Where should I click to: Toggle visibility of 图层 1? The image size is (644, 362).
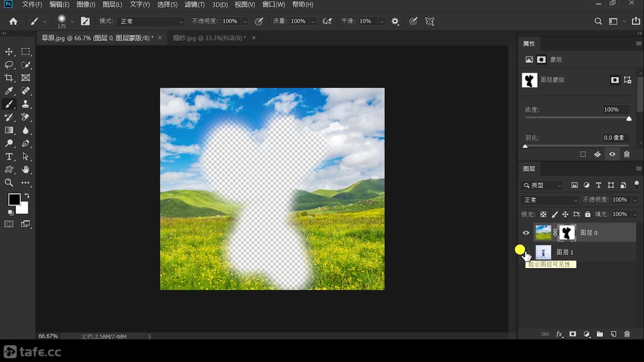(x=526, y=252)
